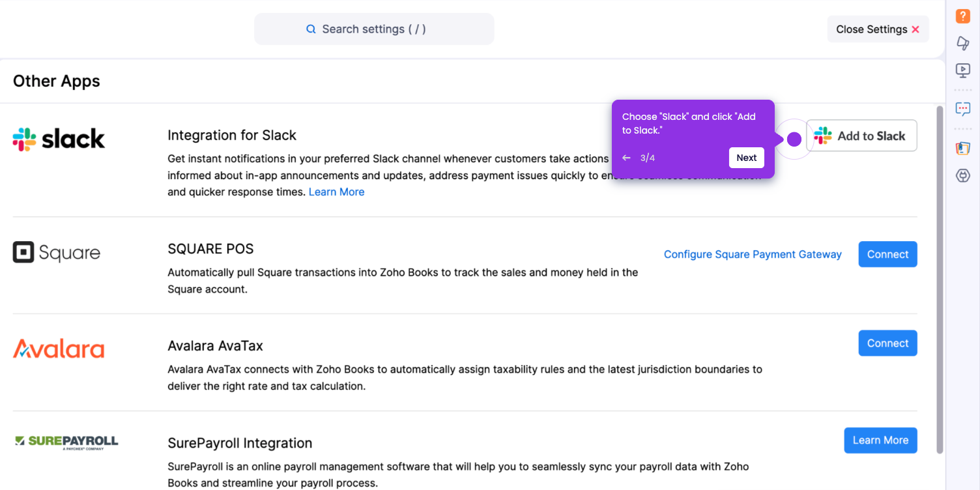Click the tooltip text about choosing Slack
This screenshot has width=980, height=490.
click(x=689, y=123)
